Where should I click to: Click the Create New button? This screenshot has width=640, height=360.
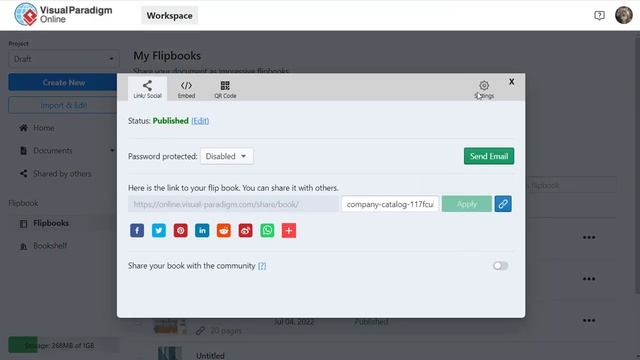[64, 82]
